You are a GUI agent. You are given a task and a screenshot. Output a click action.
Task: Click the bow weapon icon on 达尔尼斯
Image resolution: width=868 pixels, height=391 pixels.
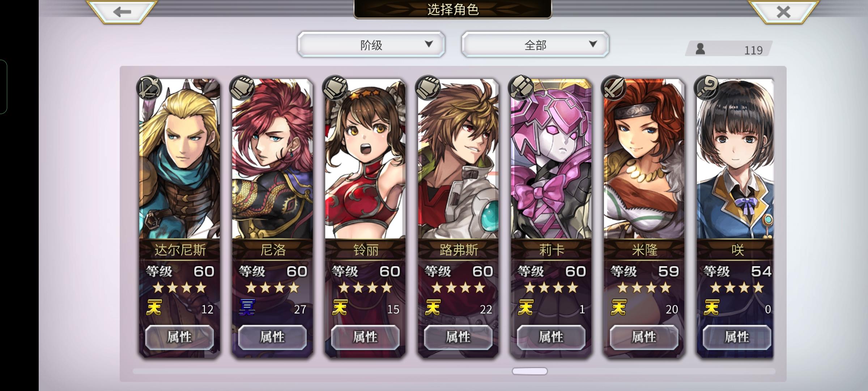pyautogui.click(x=149, y=88)
